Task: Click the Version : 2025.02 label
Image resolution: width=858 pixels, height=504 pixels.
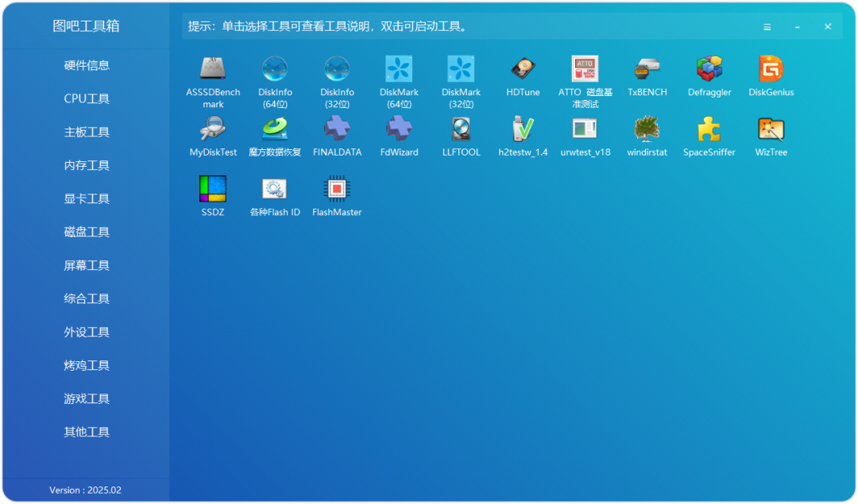Action: click(85, 491)
